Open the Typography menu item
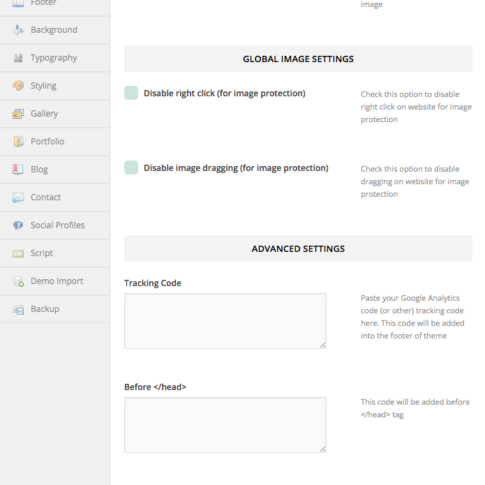 click(55, 58)
